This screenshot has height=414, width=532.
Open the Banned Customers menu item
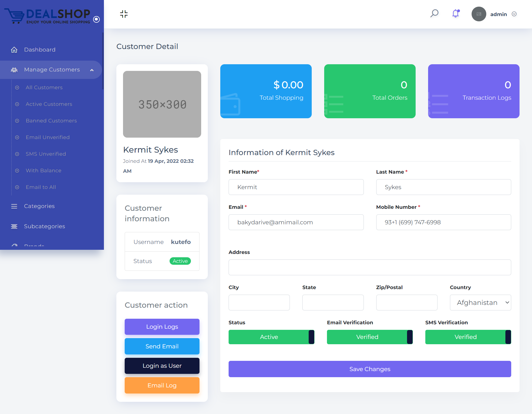pos(51,121)
